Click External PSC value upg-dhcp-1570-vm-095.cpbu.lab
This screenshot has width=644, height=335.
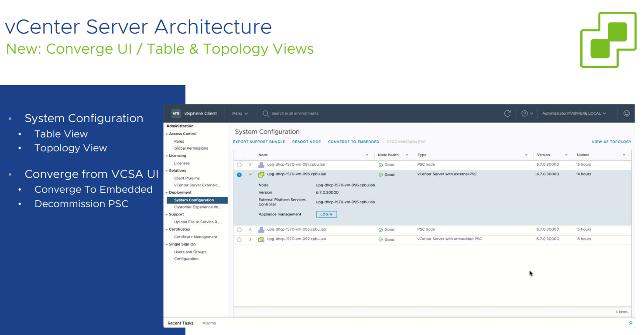click(x=345, y=202)
